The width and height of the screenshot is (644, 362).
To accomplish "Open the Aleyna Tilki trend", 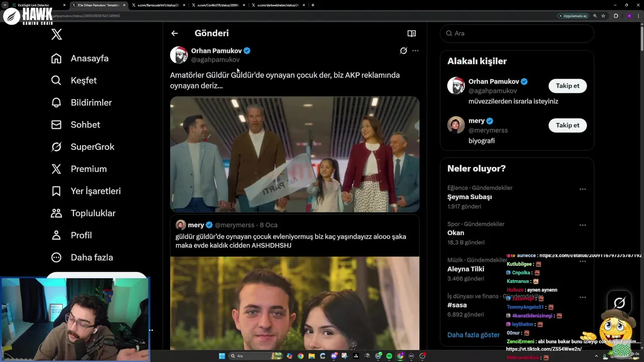I will coord(465,269).
